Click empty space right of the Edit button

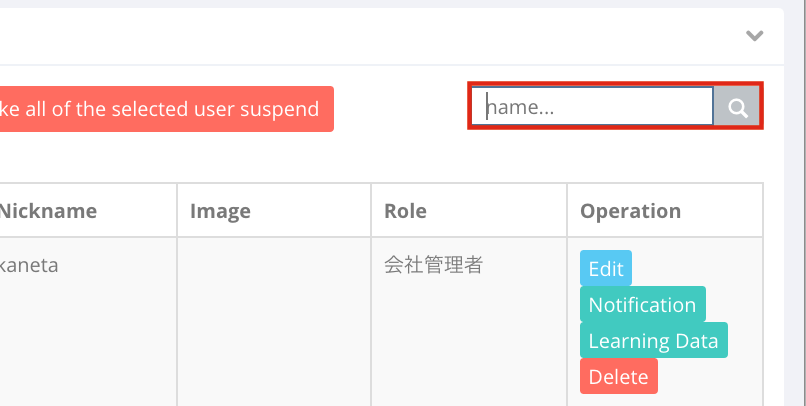pyautogui.click(x=694, y=267)
